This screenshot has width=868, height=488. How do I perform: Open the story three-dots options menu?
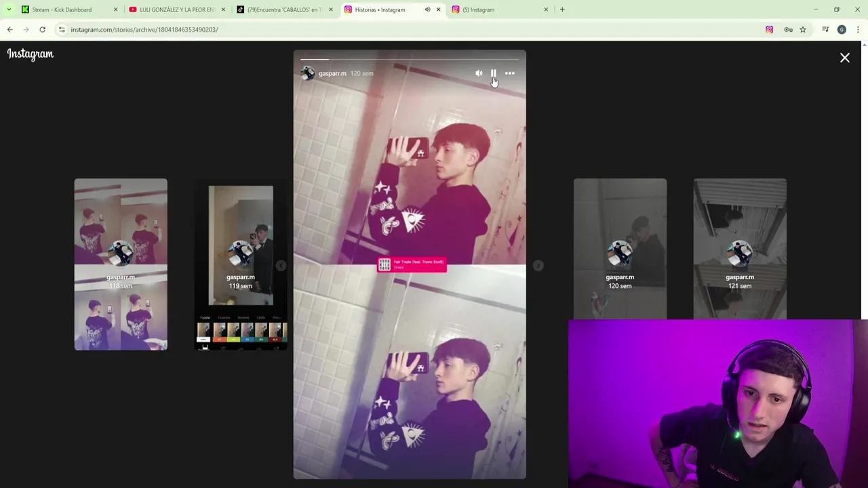510,73
